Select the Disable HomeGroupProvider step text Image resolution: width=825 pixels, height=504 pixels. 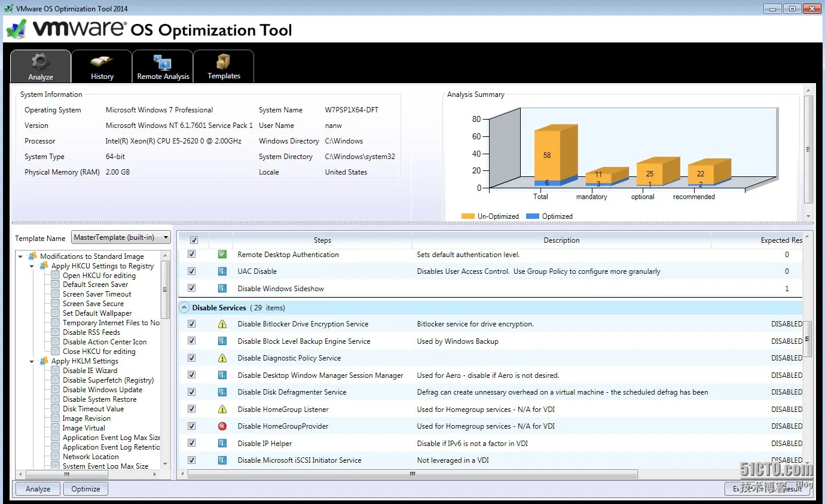283,426
